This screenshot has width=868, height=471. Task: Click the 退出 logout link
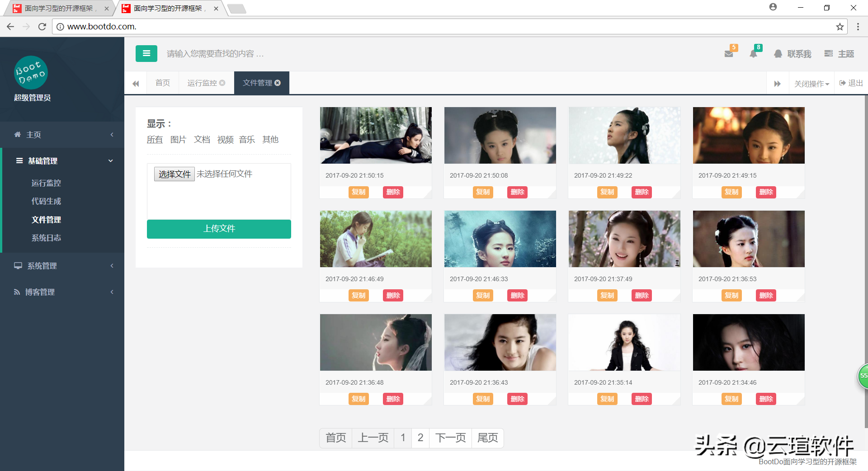coord(851,83)
